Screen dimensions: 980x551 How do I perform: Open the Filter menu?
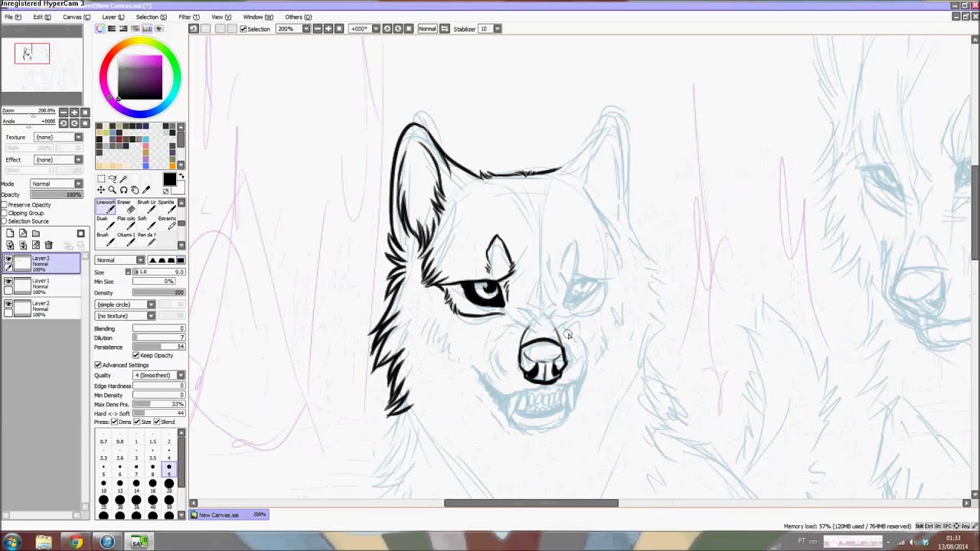click(x=189, y=17)
